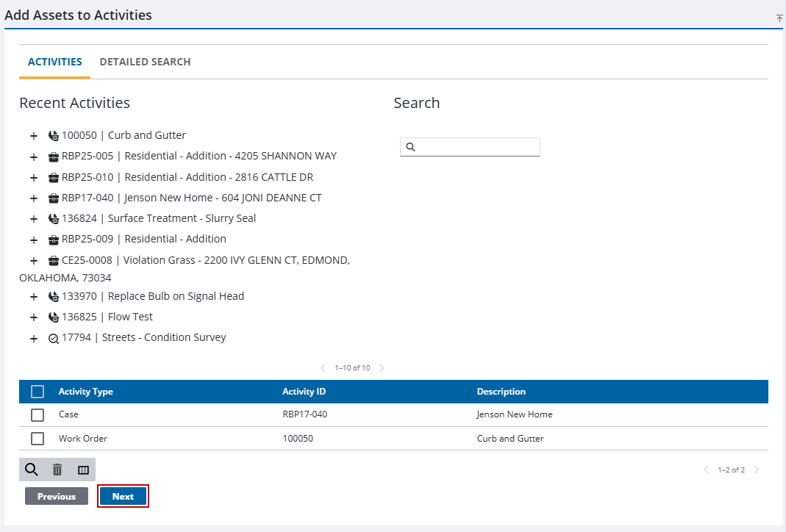Go to previous page of the activity grid
786x532 pixels.
click(x=707, y=470)
